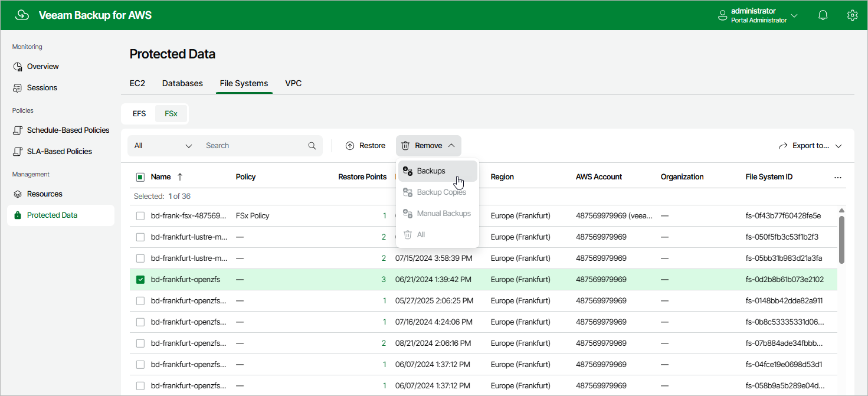This screenshot has width=868, height=396.
Task: Click file system ID fs-0d2b8b61b073e2102
Action: 785,280
